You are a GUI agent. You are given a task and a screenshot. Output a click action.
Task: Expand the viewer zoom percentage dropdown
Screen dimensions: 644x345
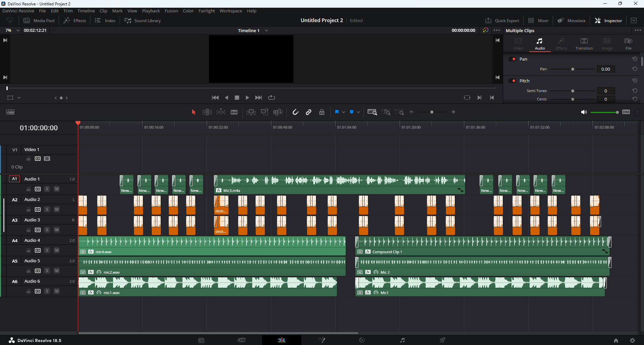pyautogui.click(x=18, y=30)
